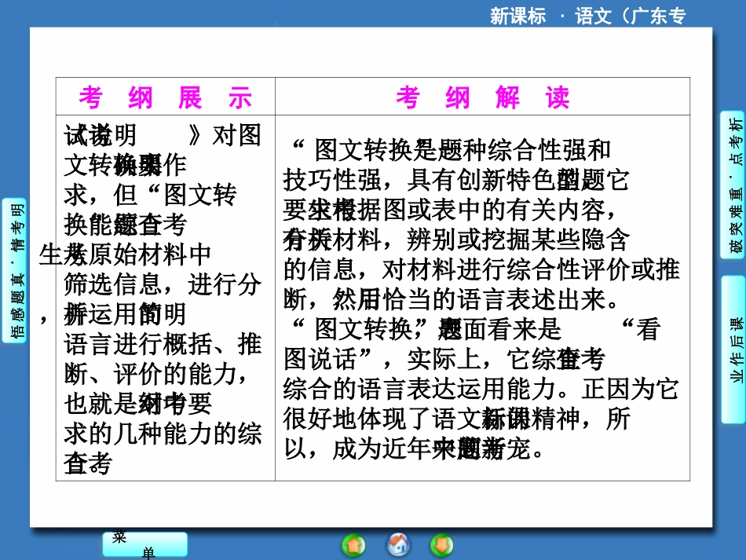Open the 破突难重·点考析 side tab
The height and width of the screenshot is (560, 746).
733,185
